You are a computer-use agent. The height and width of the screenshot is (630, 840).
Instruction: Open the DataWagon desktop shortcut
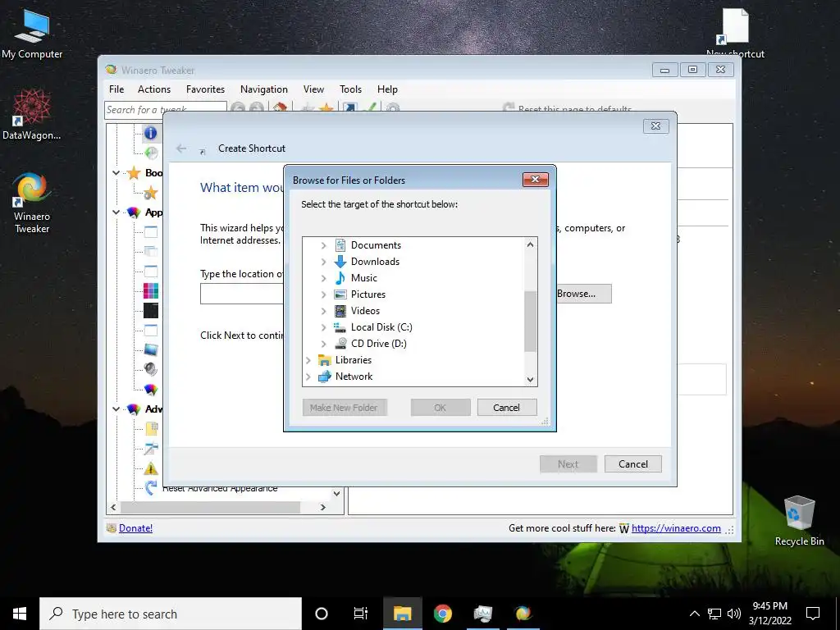coord(32,113)
